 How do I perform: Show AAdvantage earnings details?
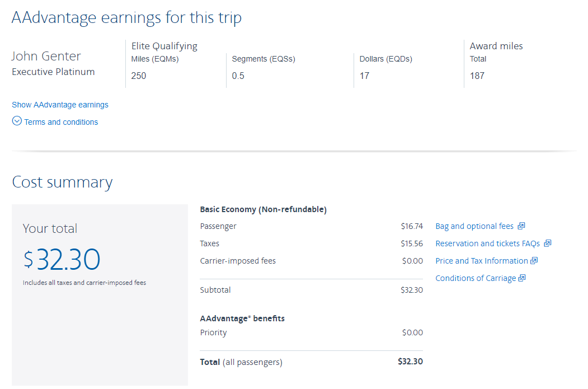point(60,105)
